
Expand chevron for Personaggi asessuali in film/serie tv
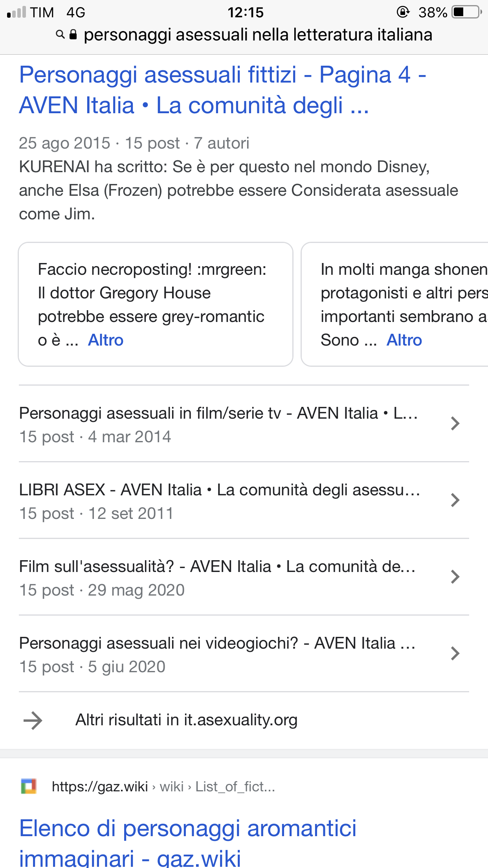tap(455, 423)
